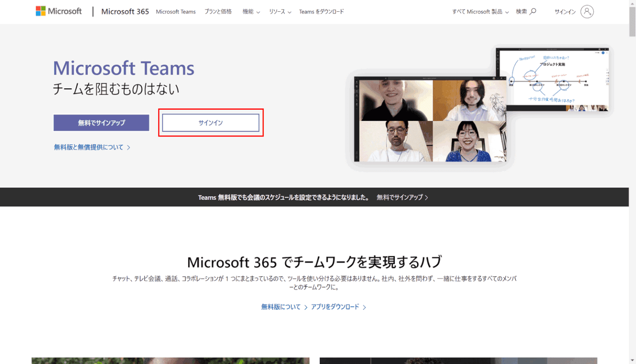Click the Microsoft logo in the header
The height and width of the screenshot is (364, 636).
(59, 11)
